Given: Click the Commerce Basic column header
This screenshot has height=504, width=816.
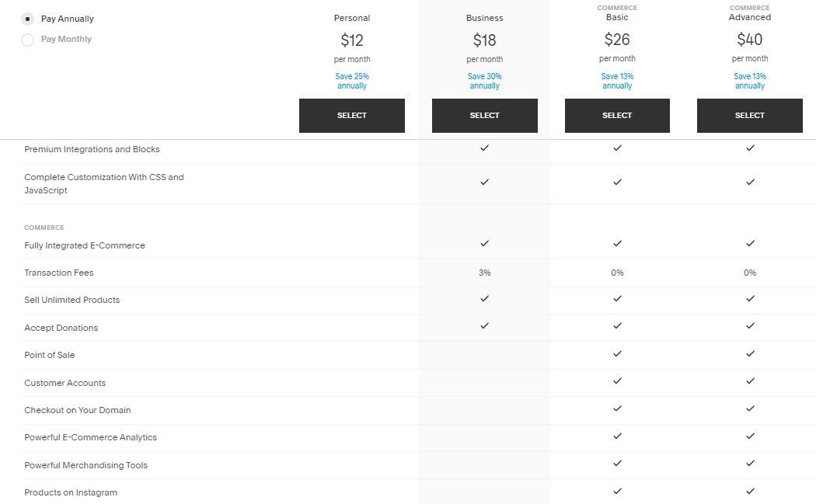Looking at the screenshot, I should click(617, 12).
